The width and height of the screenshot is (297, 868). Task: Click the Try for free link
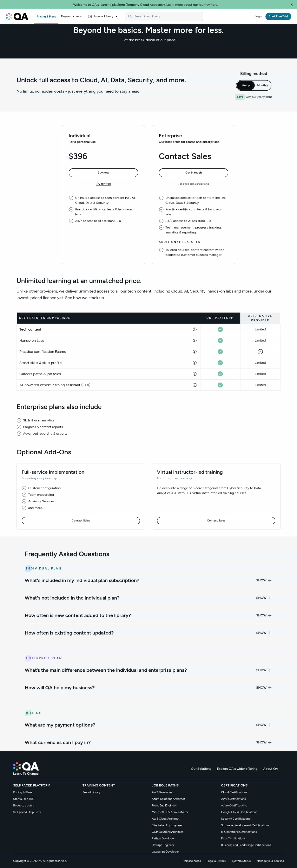[x=103, y=184]
